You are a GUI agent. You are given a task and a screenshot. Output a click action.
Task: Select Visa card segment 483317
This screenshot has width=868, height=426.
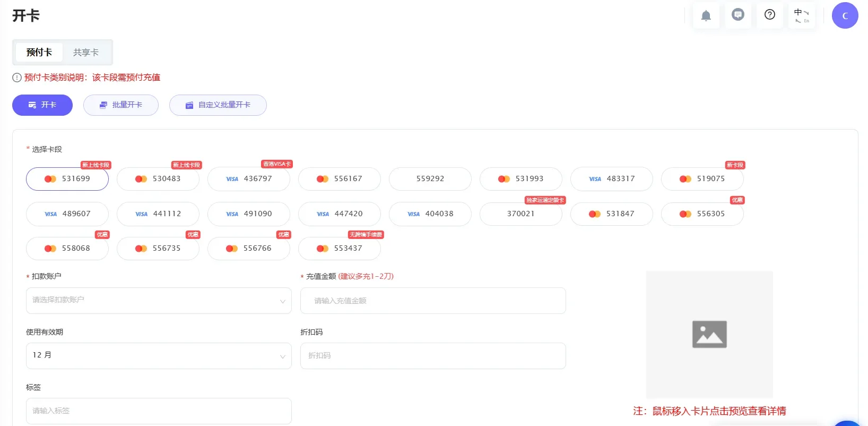(612, 179)
